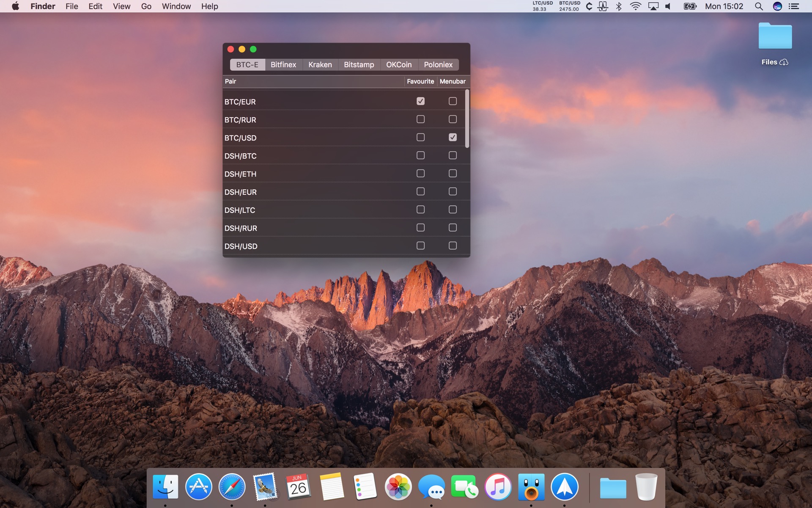Click the sync arrow menu bar icon
The width and height of the screenshot is (812, 508).
click(x=589, y=6)
